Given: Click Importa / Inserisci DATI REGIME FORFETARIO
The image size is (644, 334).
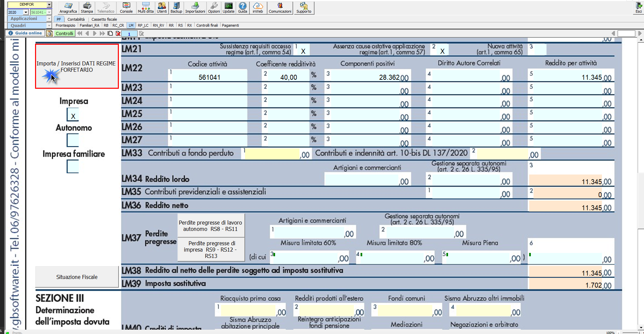Looking at the screenshot, I should (77, 66).
